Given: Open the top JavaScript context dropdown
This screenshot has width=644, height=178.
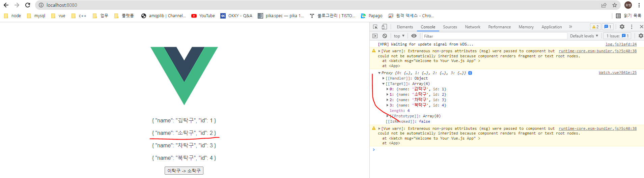Looking at the screenshot, I should [x=399, y=36].
